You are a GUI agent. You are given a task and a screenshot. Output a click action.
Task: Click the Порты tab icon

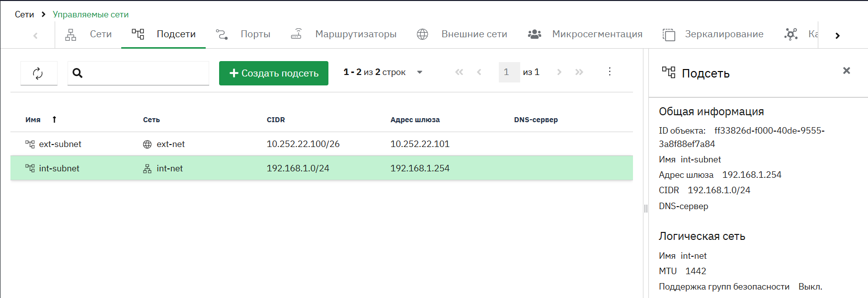click(222, 34)
